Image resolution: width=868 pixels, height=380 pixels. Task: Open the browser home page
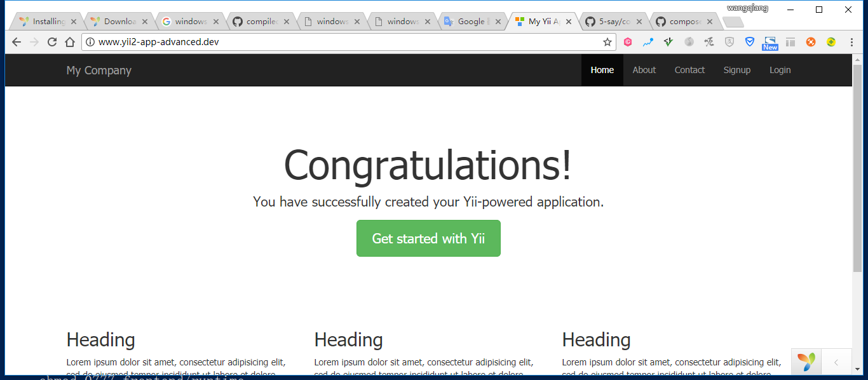70,42
